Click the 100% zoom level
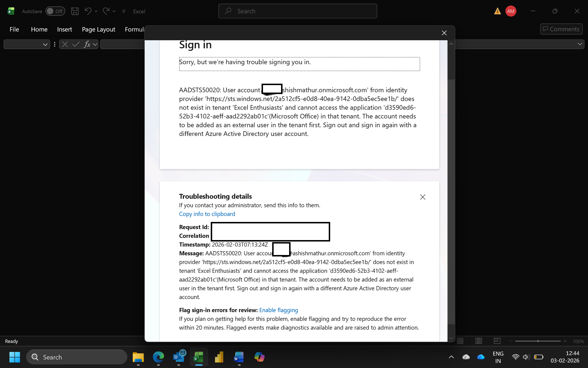 pos(578,341)
